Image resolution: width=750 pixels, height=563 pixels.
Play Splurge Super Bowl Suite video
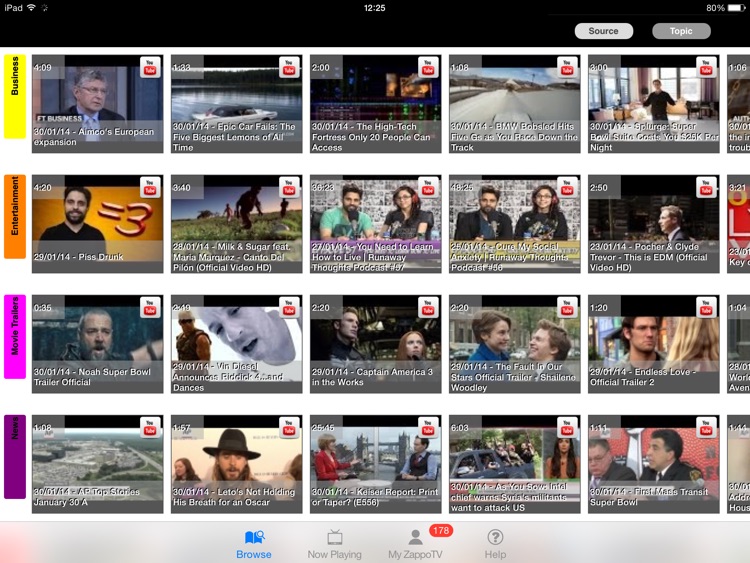654,104
